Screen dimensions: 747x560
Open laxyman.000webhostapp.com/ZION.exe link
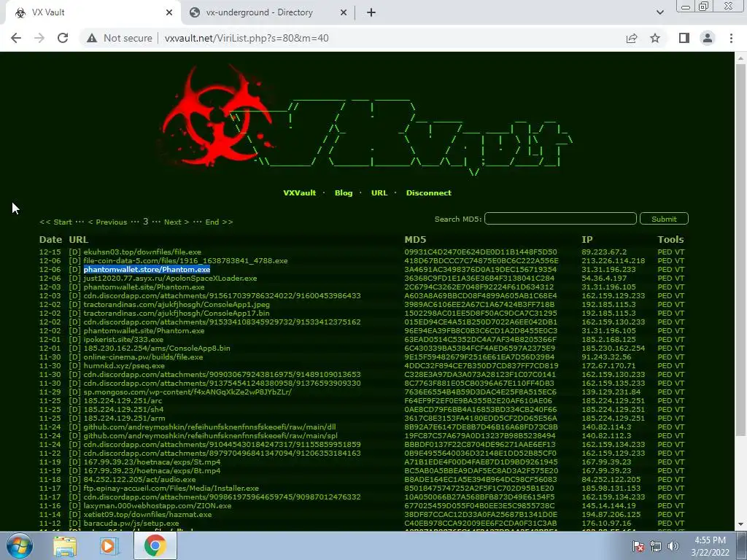pos(158,506)
